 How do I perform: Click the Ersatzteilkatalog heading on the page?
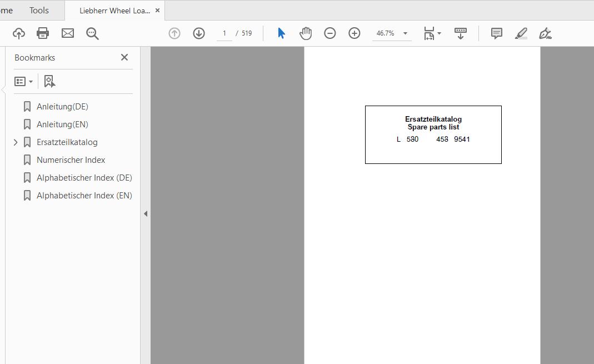[433, 119]
